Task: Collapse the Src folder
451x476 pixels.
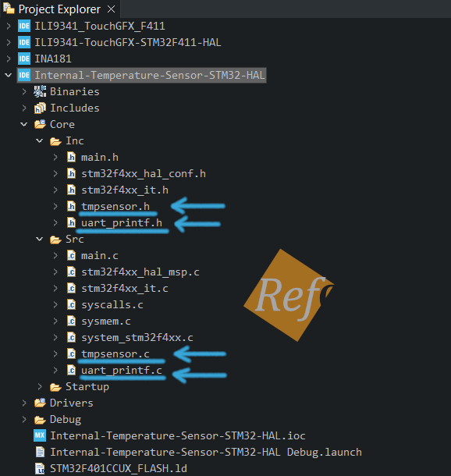Action: pyautogui.click(x=40, y=239)
